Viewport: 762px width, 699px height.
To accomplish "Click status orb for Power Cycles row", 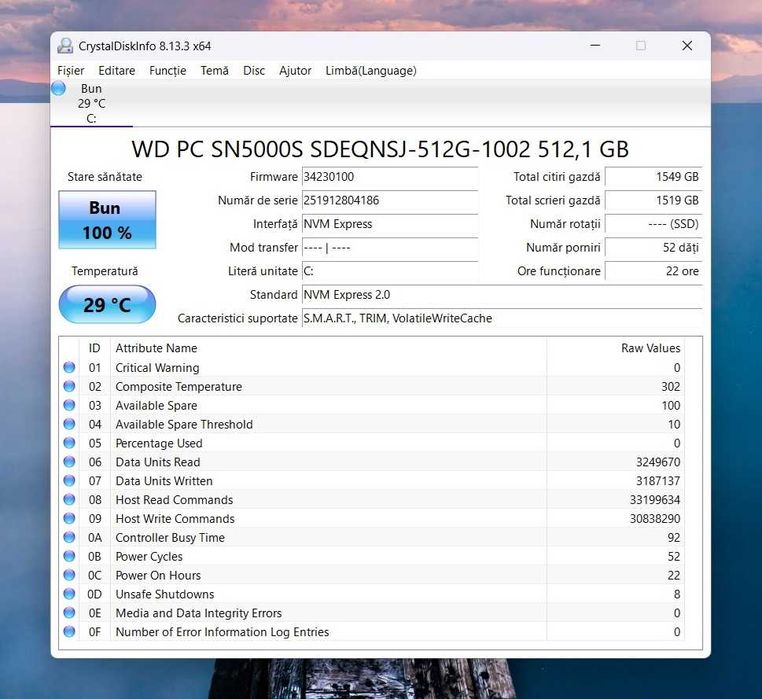I will click(69, 556).
